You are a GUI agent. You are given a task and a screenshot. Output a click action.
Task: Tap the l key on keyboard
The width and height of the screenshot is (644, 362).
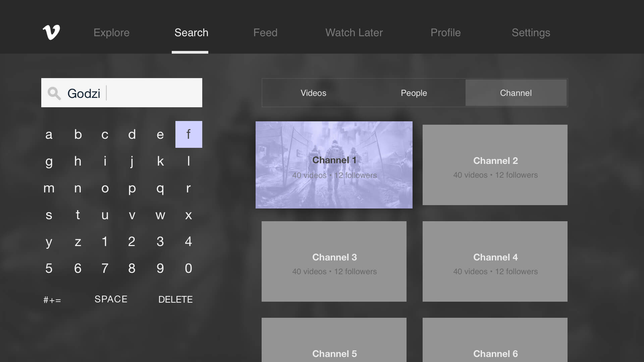[x=189, y=161]
